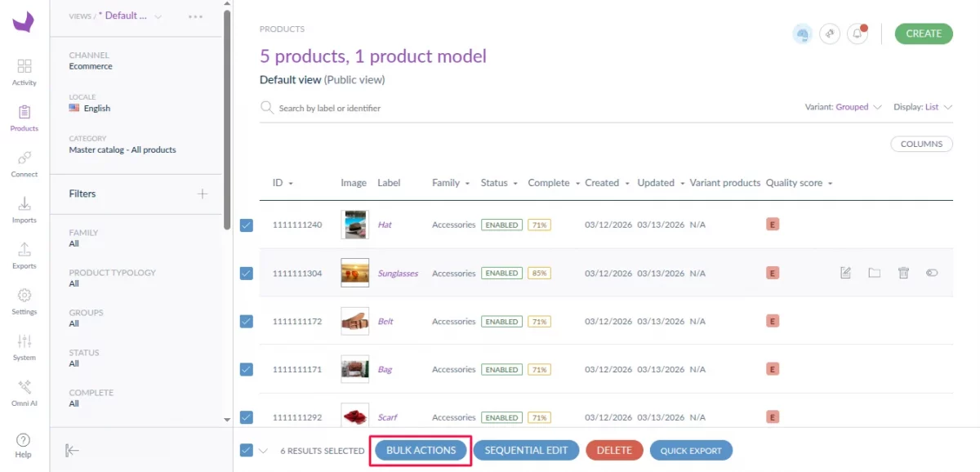Viewport: 980px width, 472px height.
Task: Open the Exports section
Action: [24, 255]
